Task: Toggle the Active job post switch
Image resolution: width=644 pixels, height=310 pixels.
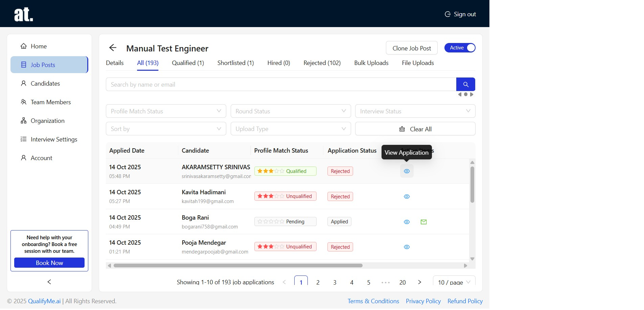Action: point(460,48)
